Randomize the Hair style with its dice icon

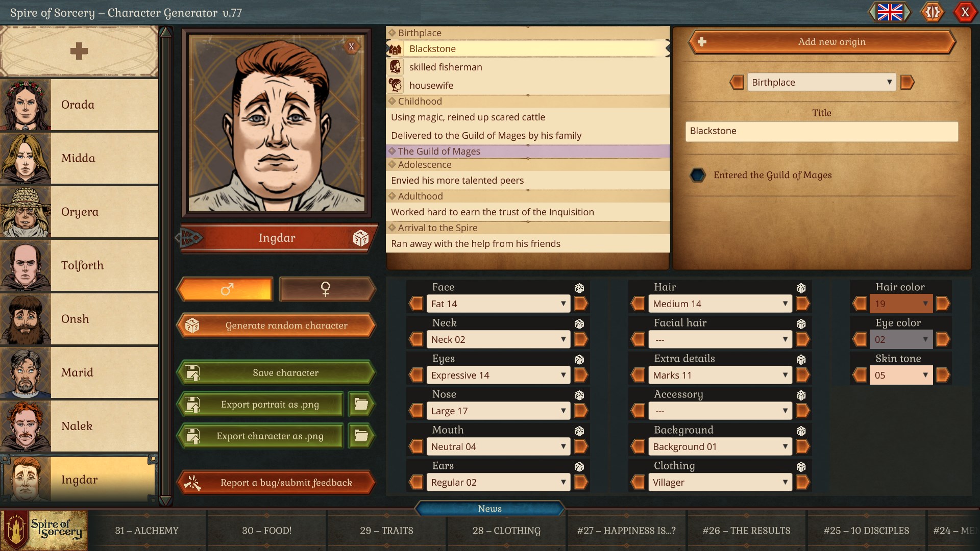pyautogui.click(x=801, y=287)
